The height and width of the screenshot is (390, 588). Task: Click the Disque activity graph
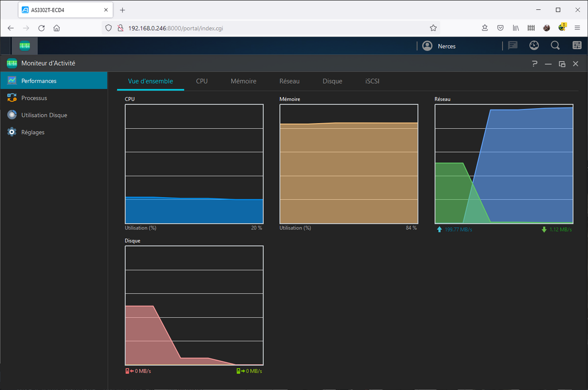point(194,306)
